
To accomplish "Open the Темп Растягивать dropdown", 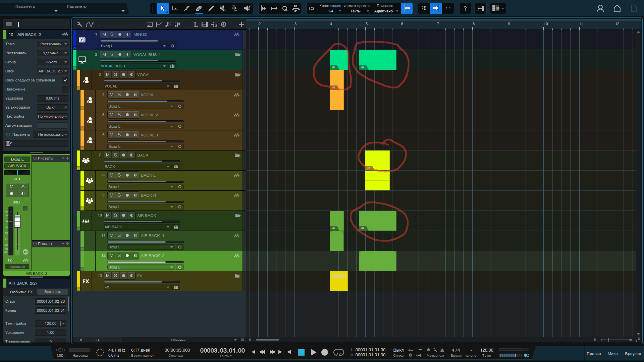I will (53, 44).
